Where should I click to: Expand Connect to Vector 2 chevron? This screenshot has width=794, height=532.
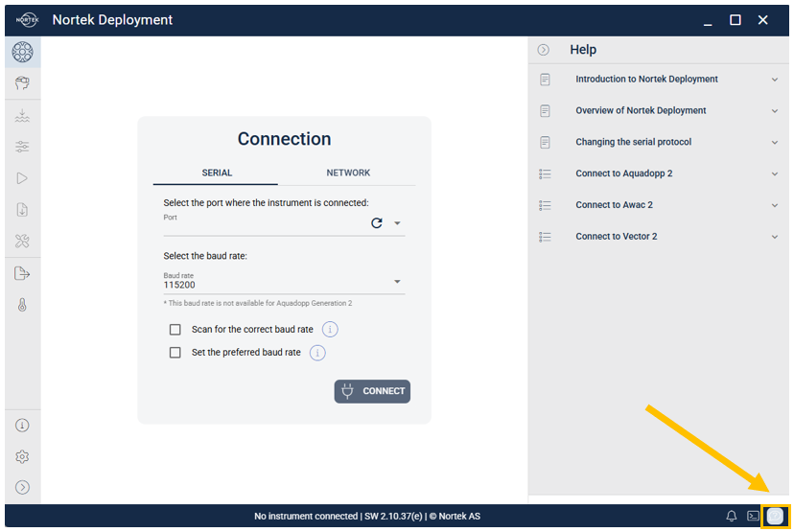click(775, 237)
